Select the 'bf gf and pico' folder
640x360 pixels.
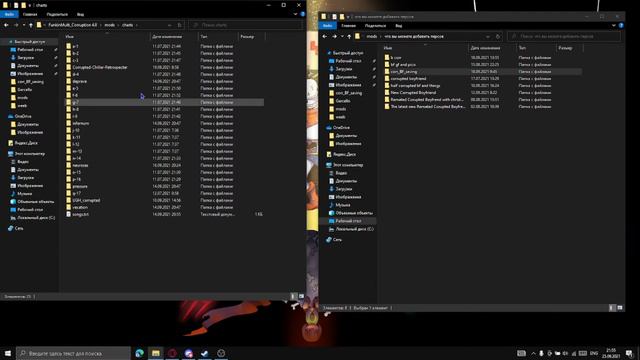[x=403, y=64]
